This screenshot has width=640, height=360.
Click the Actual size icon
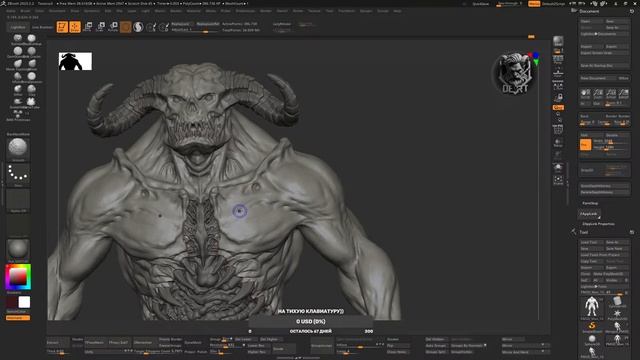[611, 93]
